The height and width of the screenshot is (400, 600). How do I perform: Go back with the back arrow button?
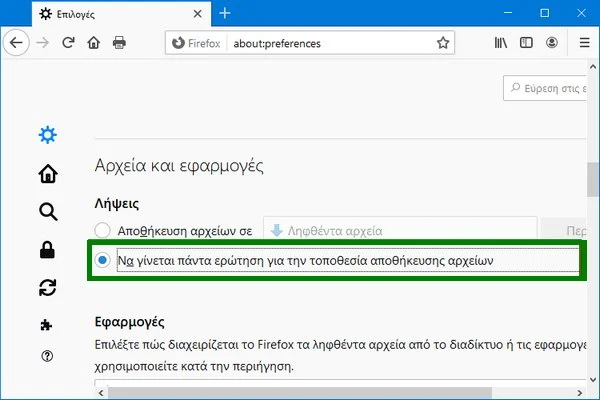coord(16,42)
